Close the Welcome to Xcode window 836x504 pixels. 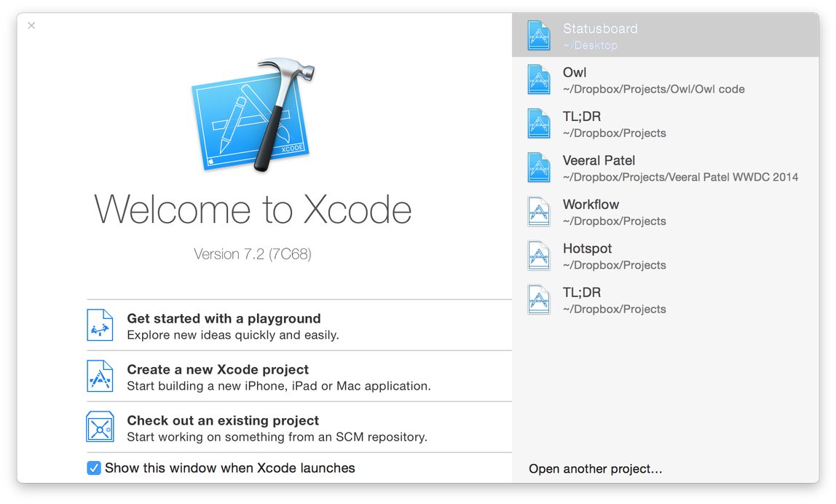pos(31,25)
